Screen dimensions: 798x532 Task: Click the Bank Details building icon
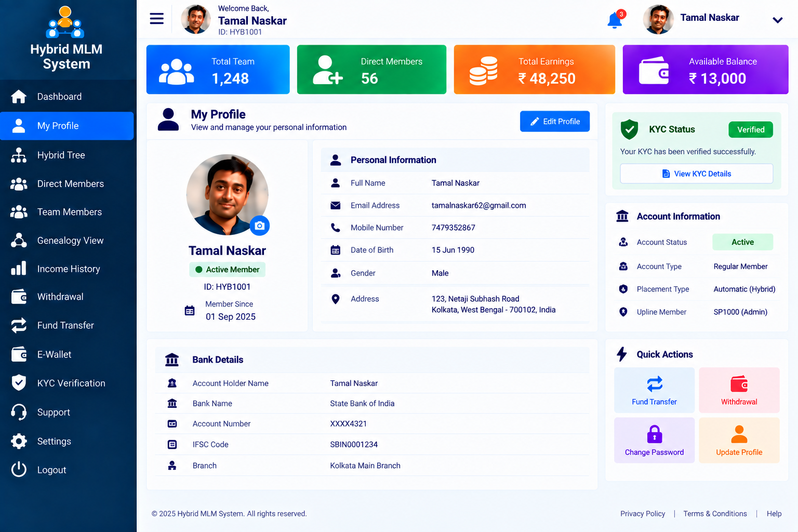pos(172,360)
